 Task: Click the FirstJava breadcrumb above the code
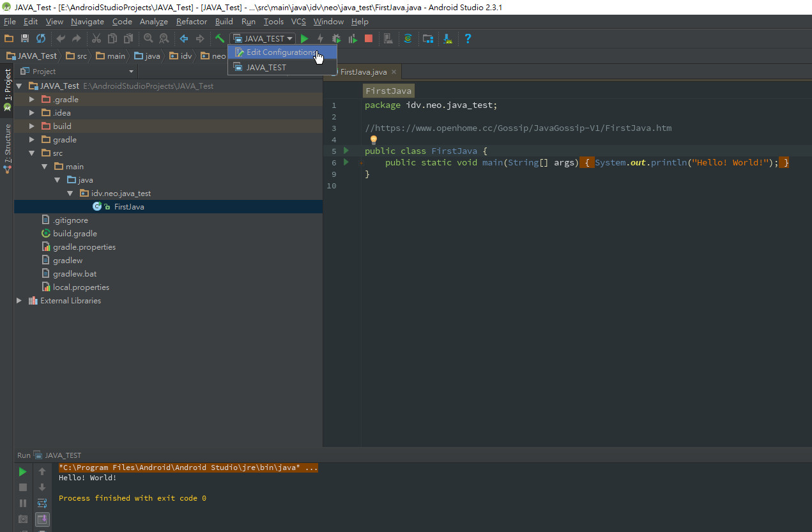click(x=388, y=91)
